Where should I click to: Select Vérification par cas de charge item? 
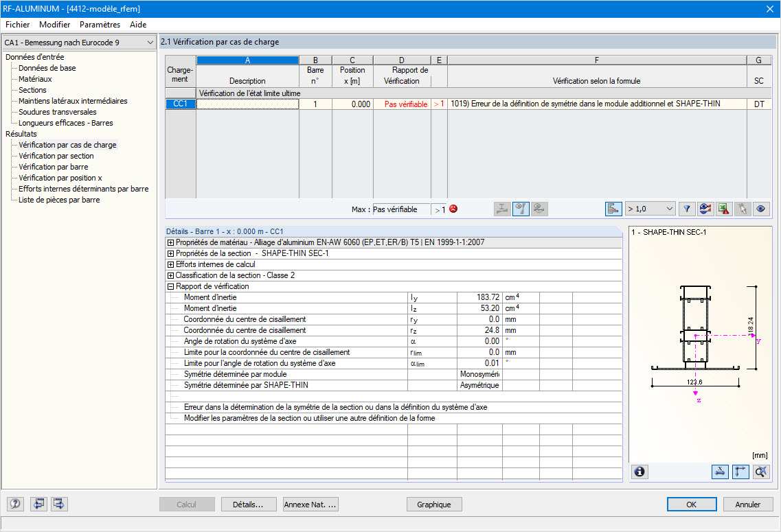click(x=68, y=145)
